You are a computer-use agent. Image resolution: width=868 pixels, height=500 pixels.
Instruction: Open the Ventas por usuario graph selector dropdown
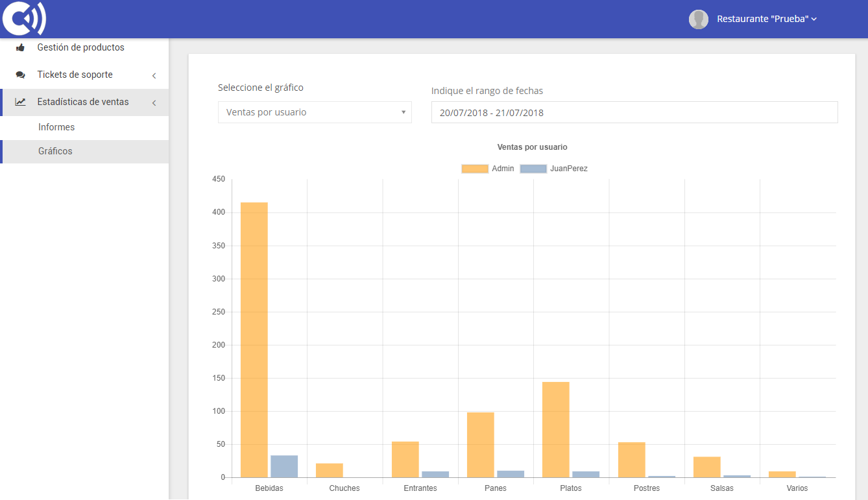point(315,112)
